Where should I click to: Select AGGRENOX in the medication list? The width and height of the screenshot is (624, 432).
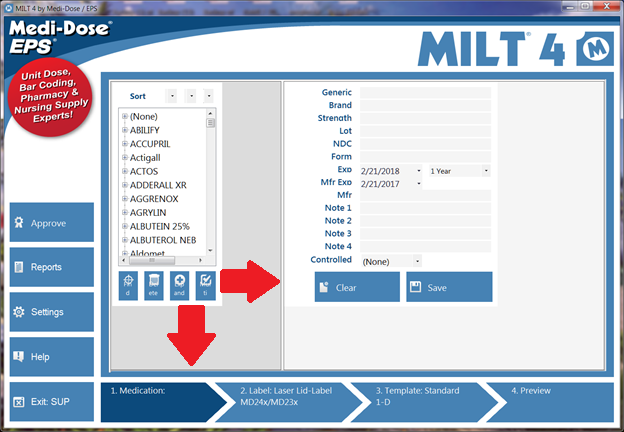[x=154, y=199]
